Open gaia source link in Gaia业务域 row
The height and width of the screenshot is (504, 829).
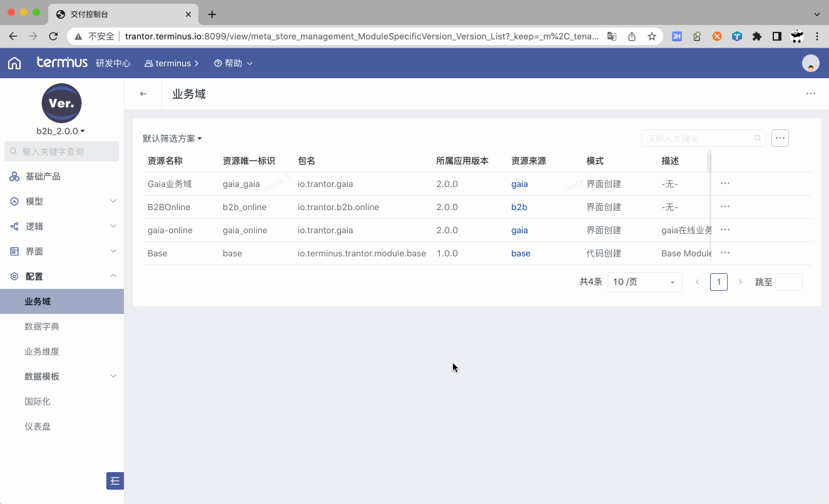click(519, 184)
